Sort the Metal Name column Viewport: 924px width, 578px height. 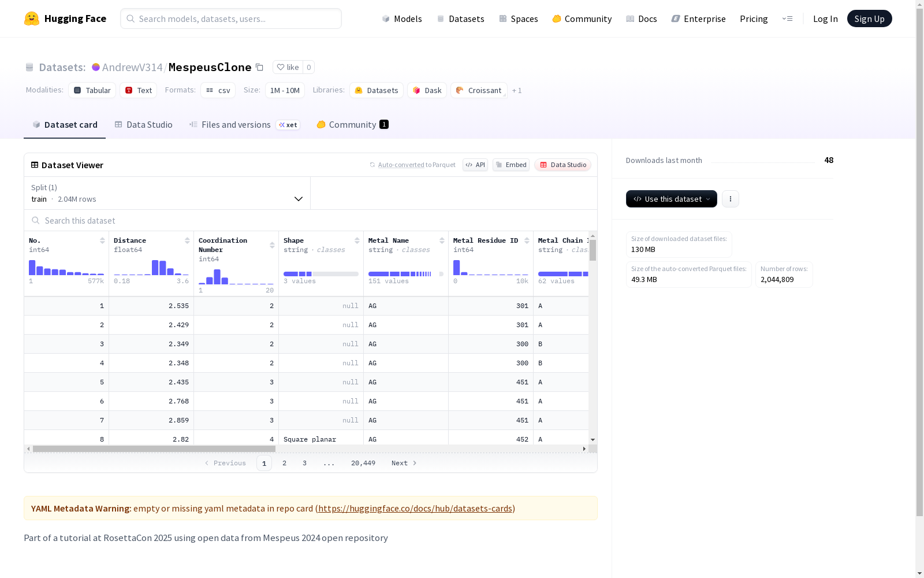[x=442, y=240]
